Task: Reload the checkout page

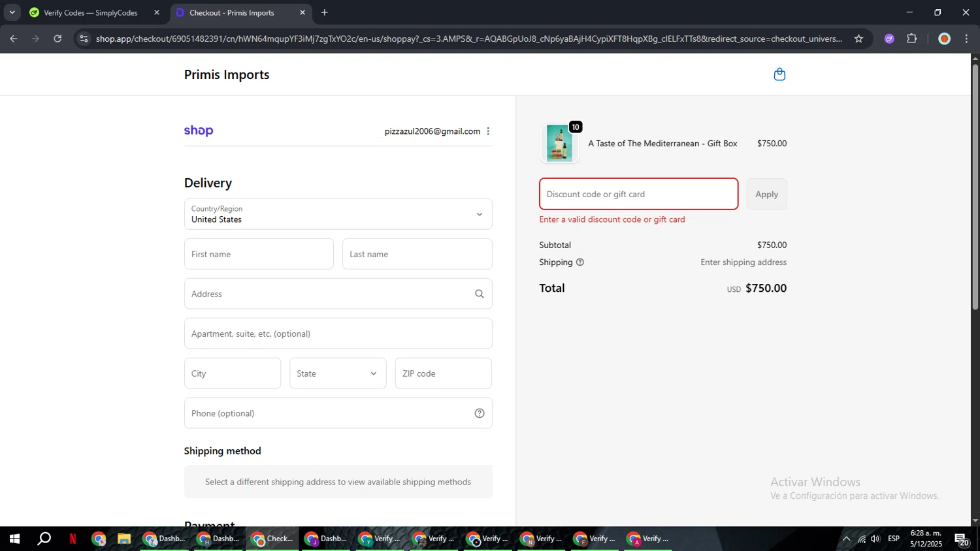Action: tap(57, 39)
